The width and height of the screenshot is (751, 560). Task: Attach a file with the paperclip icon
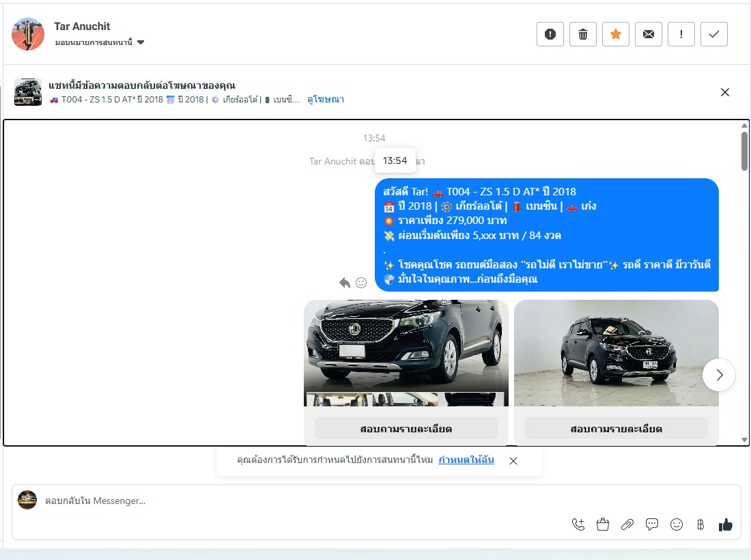coord(627,524)
